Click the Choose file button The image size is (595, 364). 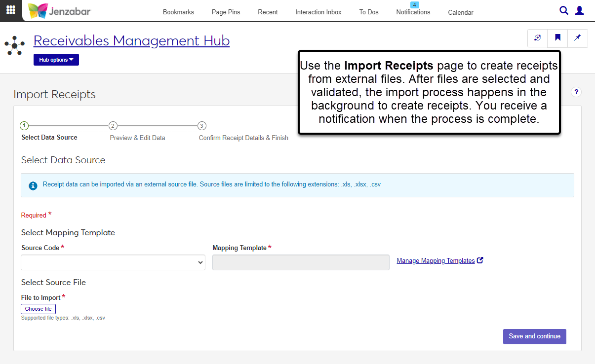coord(38,309)
